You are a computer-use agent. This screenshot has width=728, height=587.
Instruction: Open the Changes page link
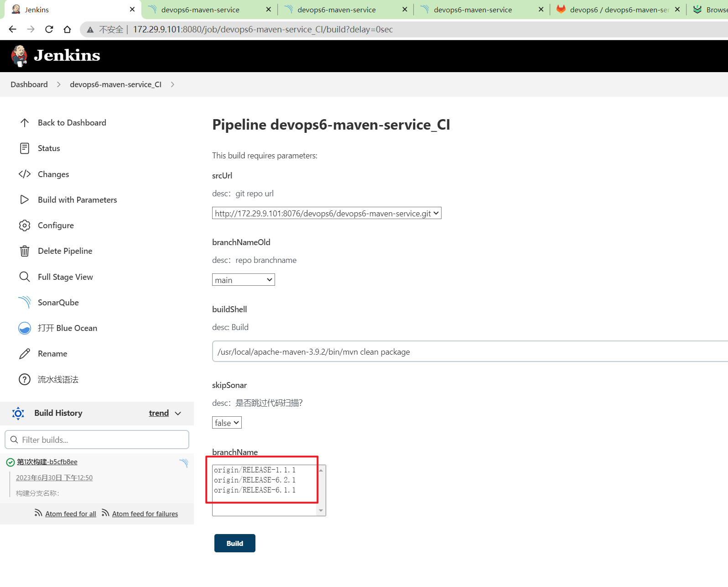coord(53,174)
